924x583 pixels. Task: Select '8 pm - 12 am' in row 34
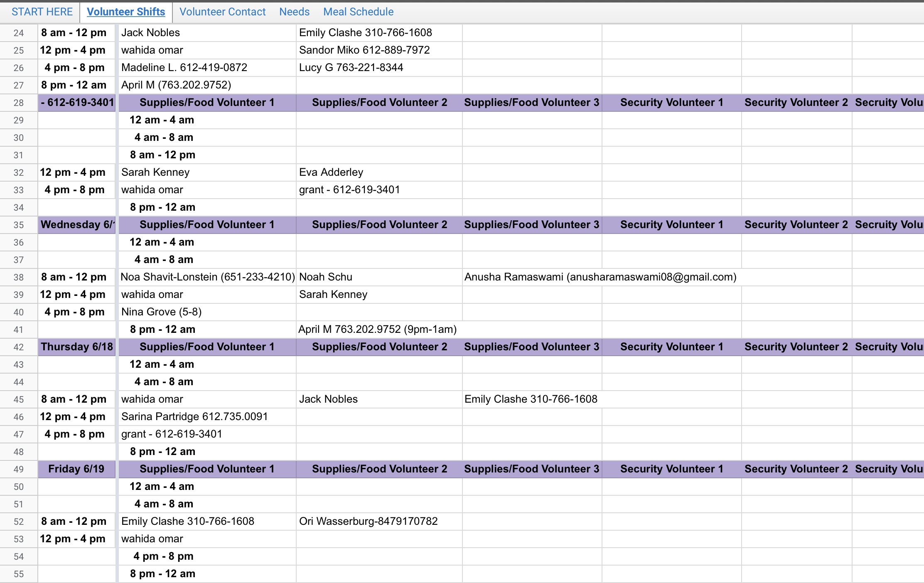162,207
